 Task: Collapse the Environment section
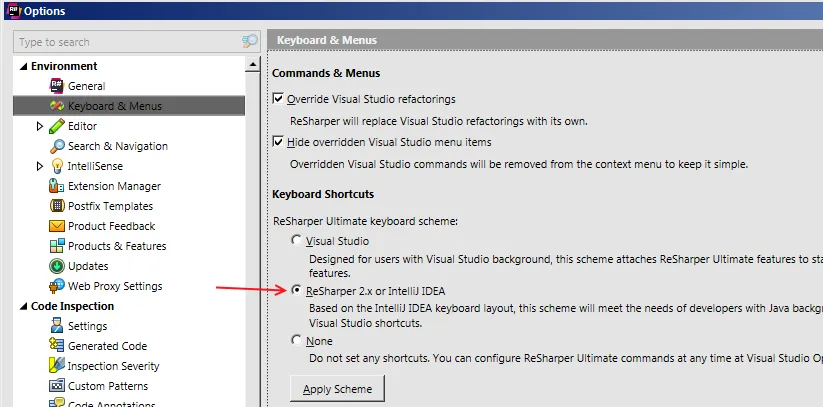coord(22,66)
